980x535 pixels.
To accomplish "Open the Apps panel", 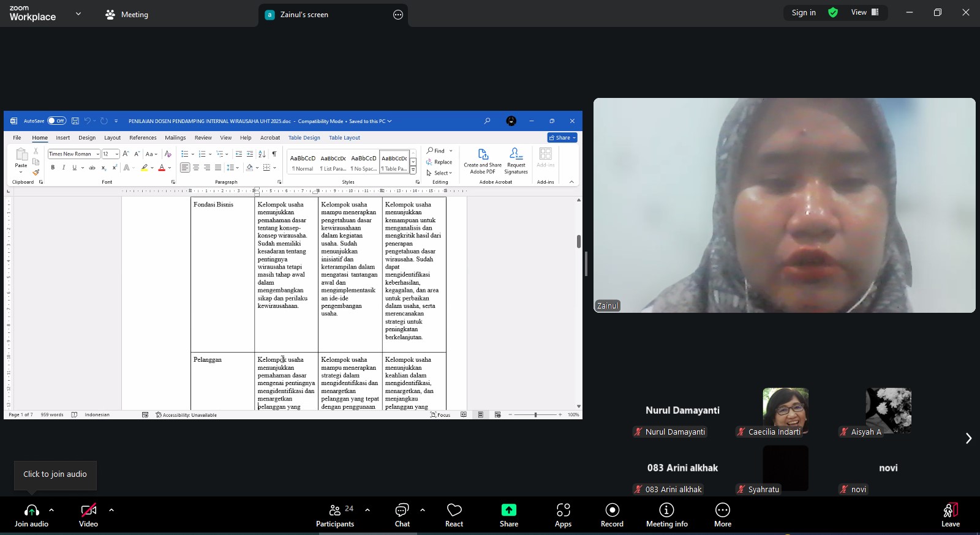I will (563, 515).
